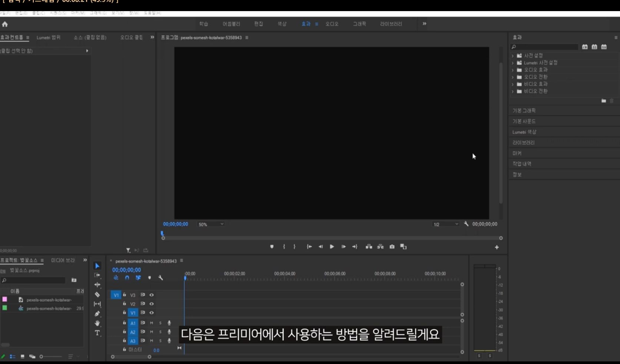Play the program monitor
Viewport: 620px width, 364px height.
point(332,247)
